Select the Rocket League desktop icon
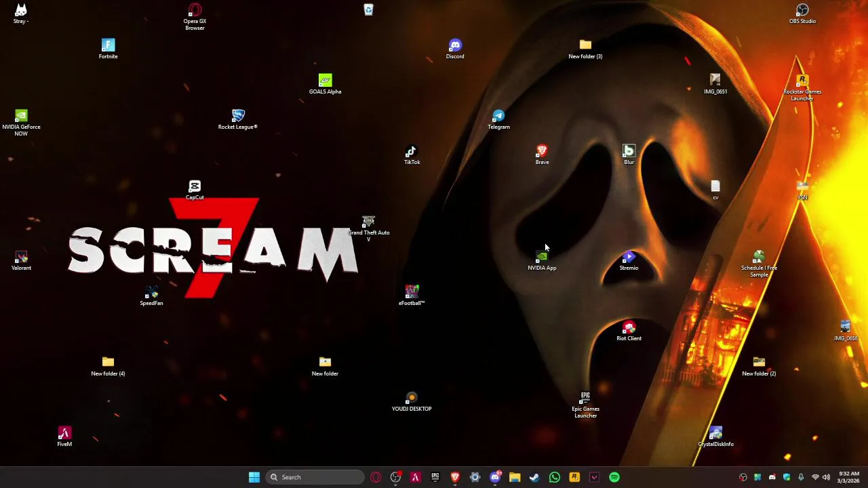Image resolution: width=868 pixels, height=488 pixels. pyautogui.click(x=238, y=119)
